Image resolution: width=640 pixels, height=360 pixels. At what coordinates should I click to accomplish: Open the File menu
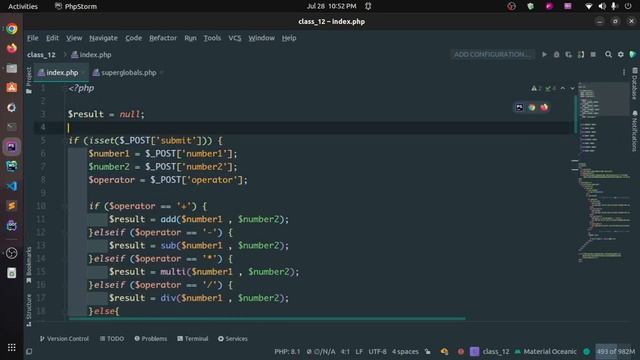(x=33, y=38)
